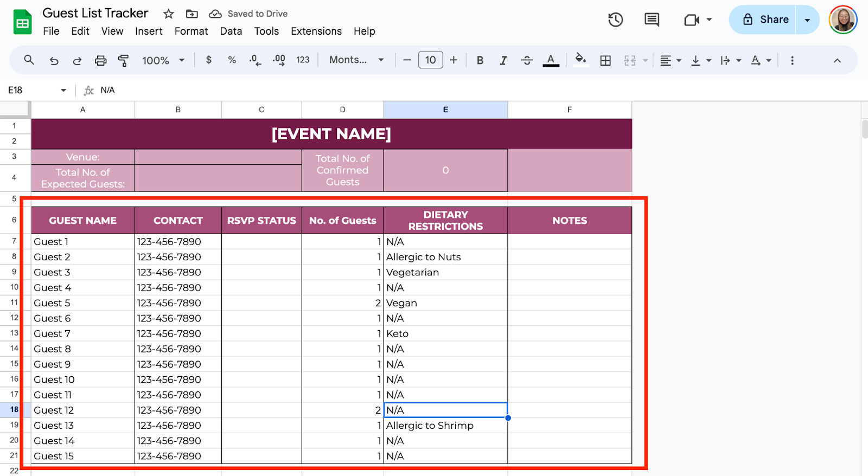
Task: Open the Format menu
Action: [191, 31]
